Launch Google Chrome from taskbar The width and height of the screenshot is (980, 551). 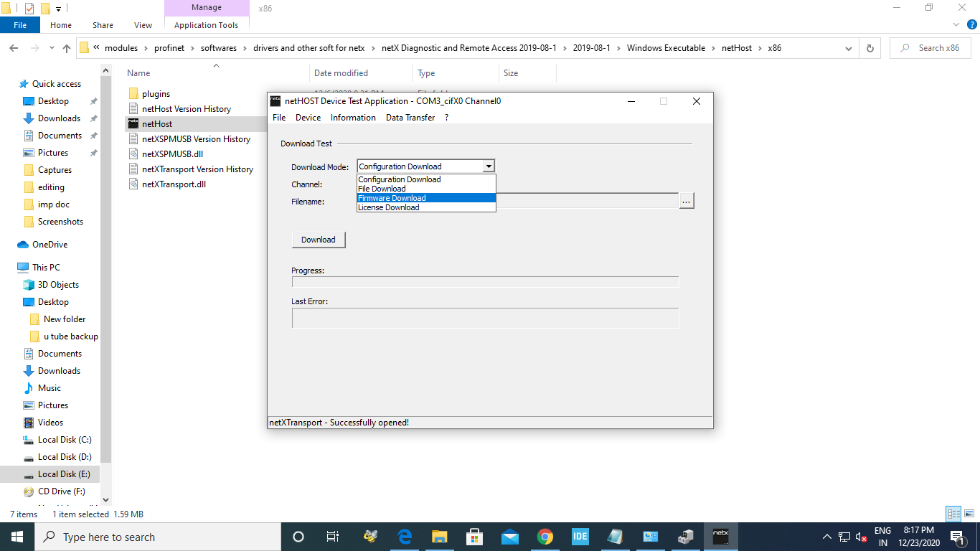tap(545, 537)
